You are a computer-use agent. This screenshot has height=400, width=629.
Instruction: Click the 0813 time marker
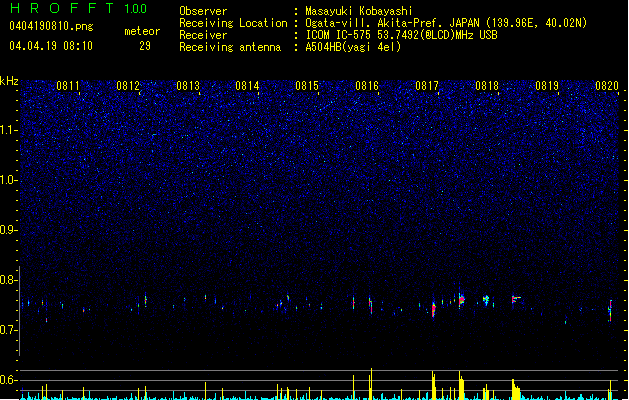coord(188,86)
